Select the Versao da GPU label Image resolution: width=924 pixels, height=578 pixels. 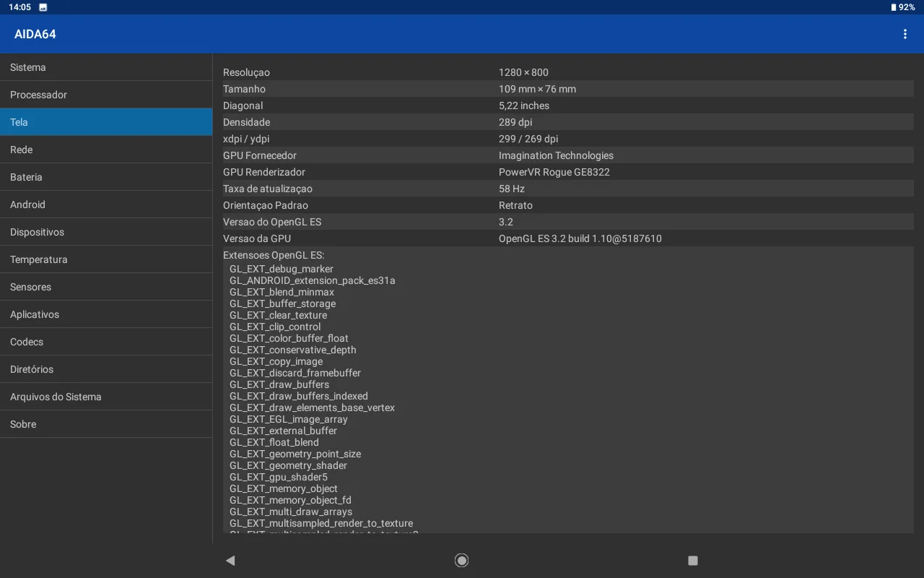[257, 238]
